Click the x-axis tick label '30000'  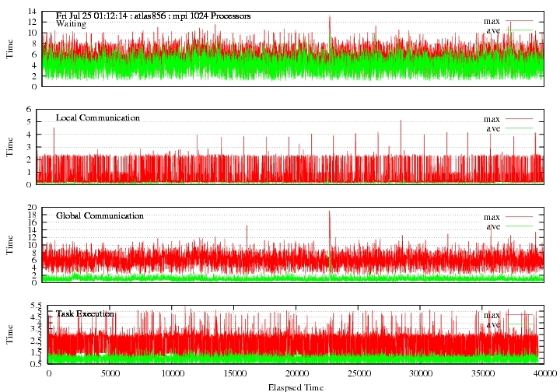(421, 374)
